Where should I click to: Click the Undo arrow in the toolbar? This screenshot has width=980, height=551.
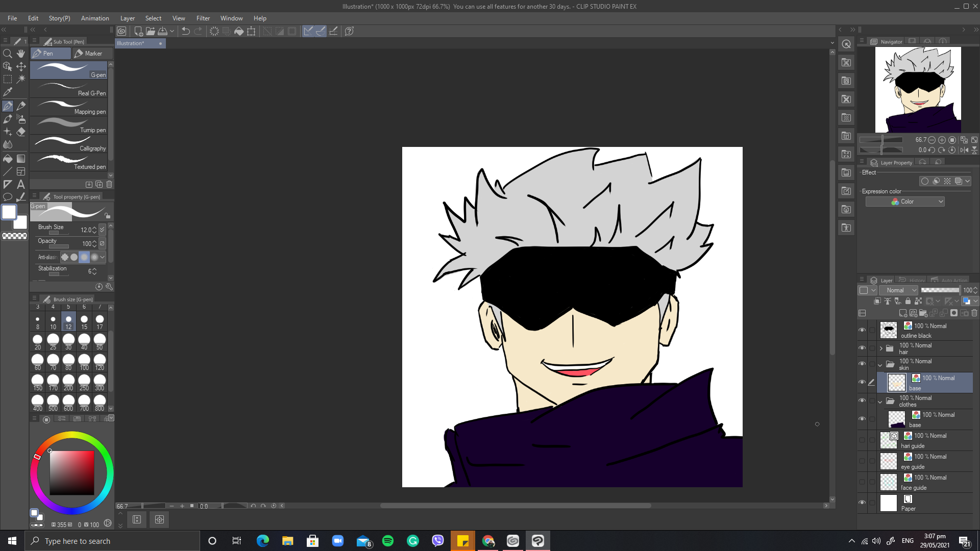point(186,31)
